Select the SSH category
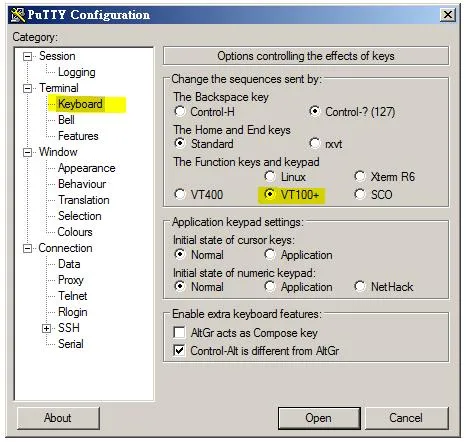466x442 pixels. click(x=69, y=328)
